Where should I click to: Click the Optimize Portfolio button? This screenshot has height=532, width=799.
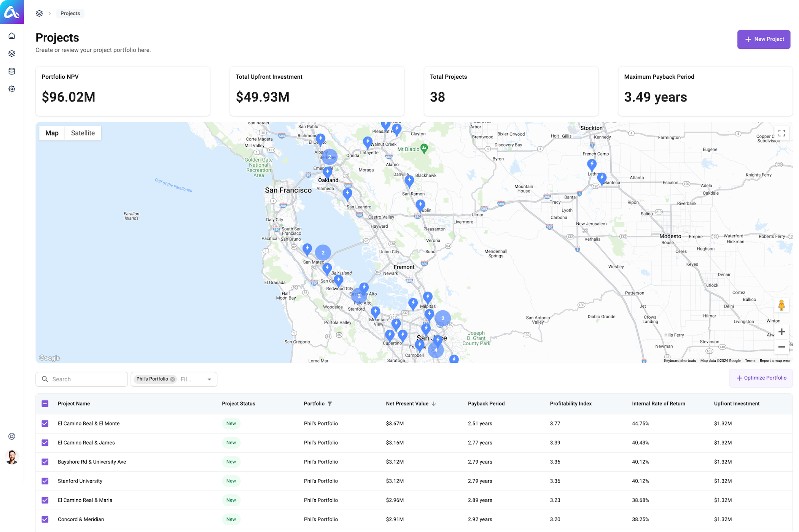pyautogui.click(x=761, y=378)
